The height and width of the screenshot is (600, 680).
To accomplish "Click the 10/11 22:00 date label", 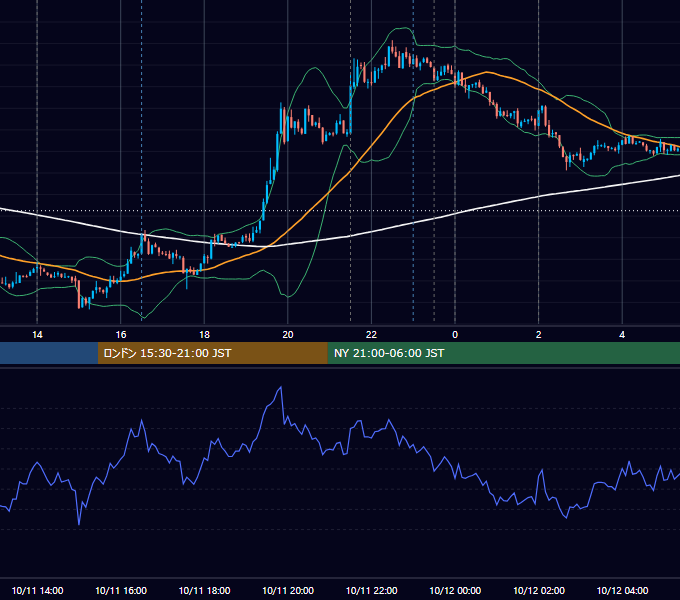I will 371,590.
